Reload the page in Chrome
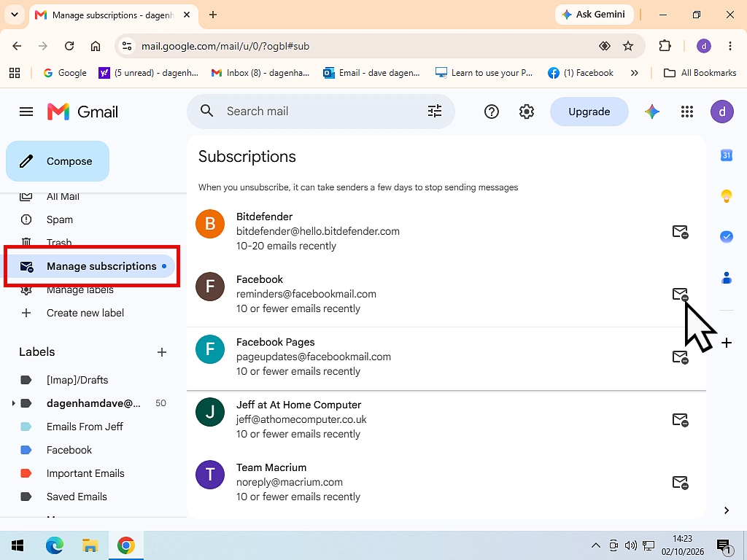Image resolution: width=747 pixels, height=560 pixels. coord(69,46)
